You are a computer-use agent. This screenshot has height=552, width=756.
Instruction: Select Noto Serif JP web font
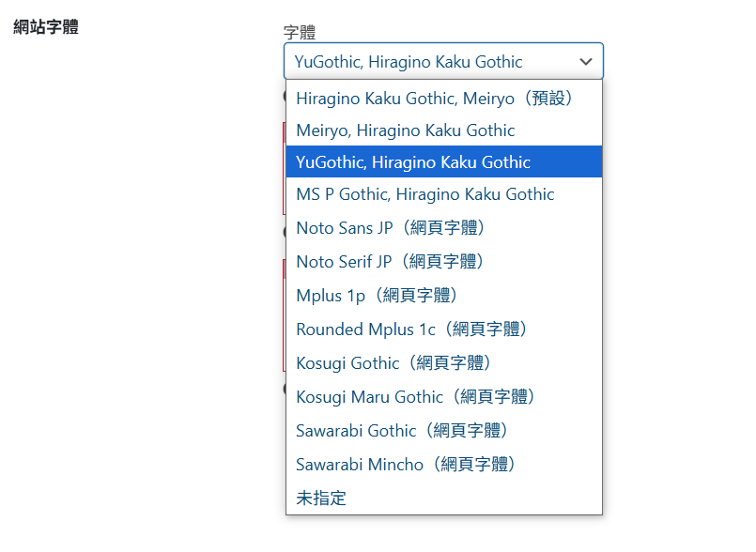pos(444,261)
